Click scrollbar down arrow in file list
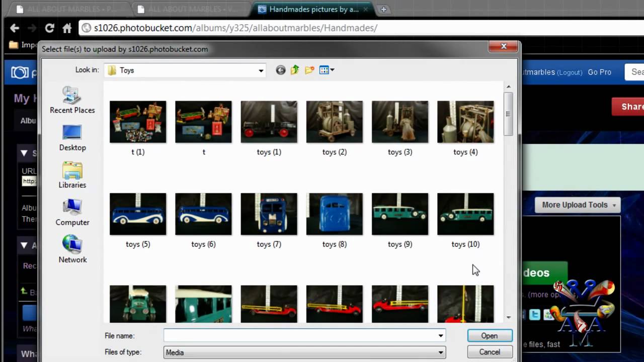The image size is (644, 362). [508, 317]
